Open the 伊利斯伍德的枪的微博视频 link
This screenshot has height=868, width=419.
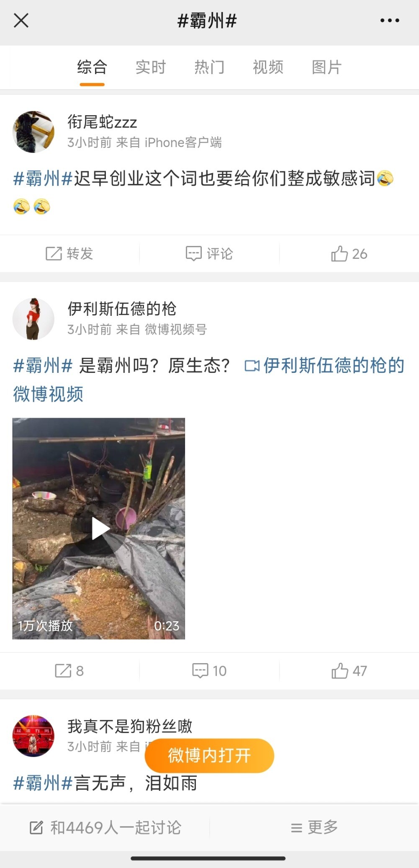(209, 379)
